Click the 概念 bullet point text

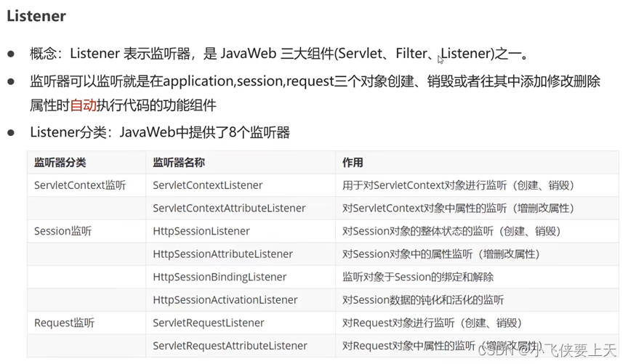coord(279,54)
